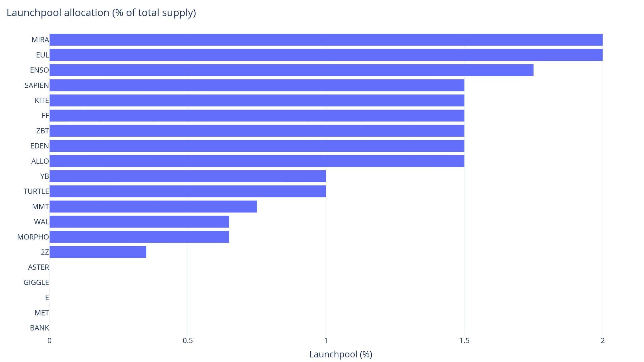Click the YB bar

(x=187, y=176)
